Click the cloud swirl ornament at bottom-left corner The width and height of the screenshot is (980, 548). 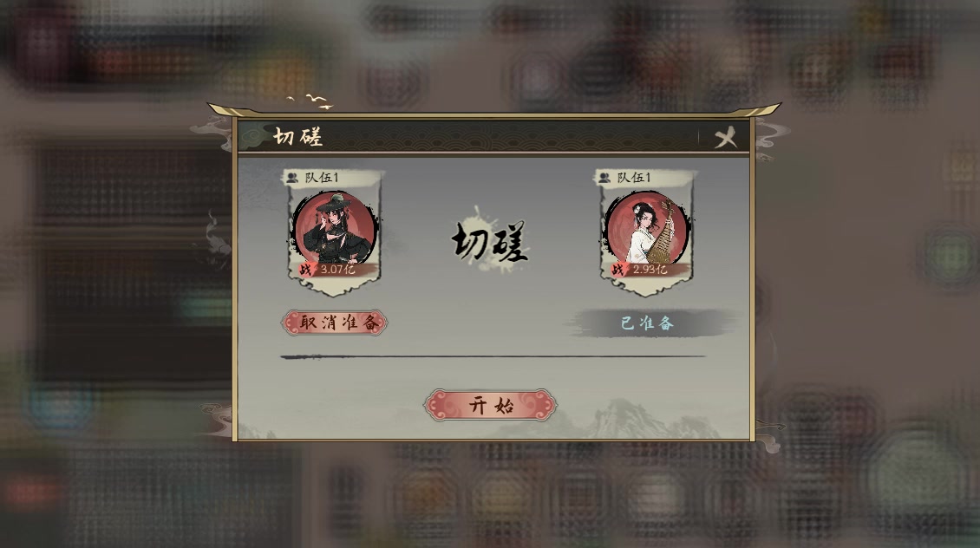click(216, 417)
